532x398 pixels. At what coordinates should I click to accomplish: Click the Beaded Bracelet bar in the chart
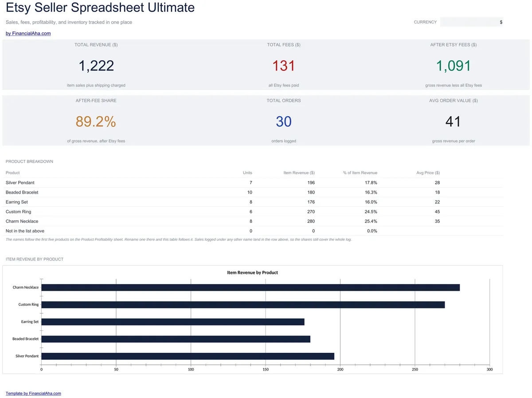176,339
